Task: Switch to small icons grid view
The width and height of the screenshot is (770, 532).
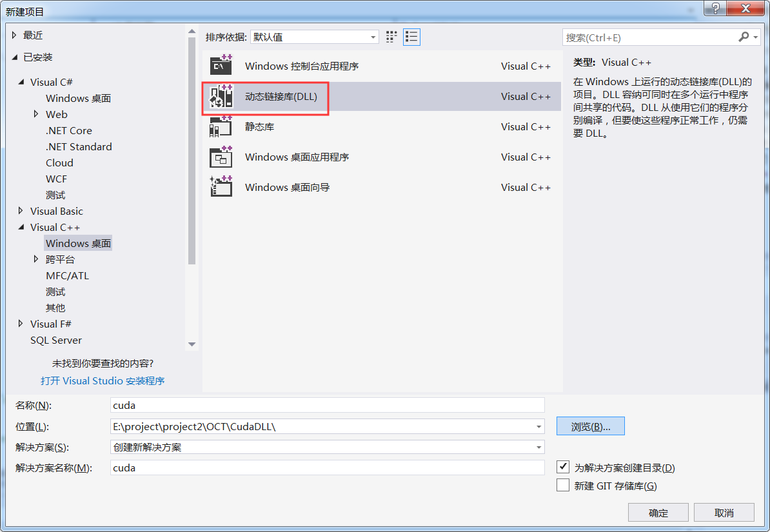Action: (391, 37)
